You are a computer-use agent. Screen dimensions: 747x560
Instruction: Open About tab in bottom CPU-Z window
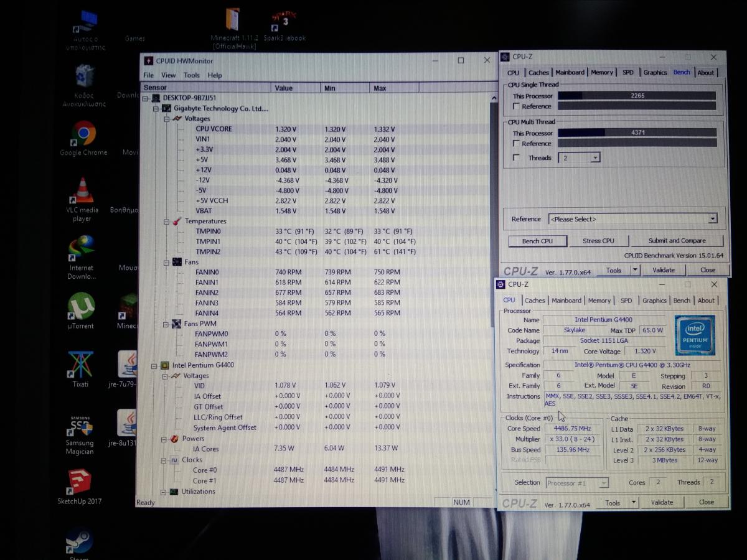coord(706,301)
